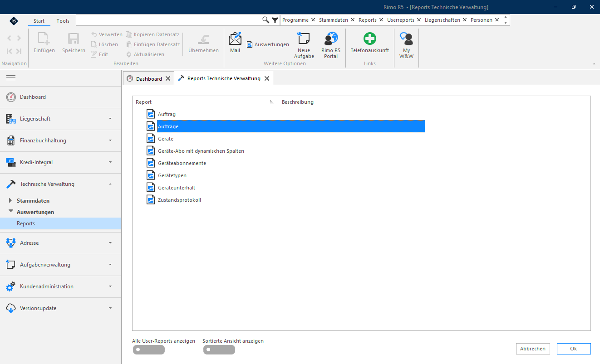The height and width of the screenshot is (364, 600).
Task: Select the Geräte report
Action: pyautogui.click(x=166, y=139)
